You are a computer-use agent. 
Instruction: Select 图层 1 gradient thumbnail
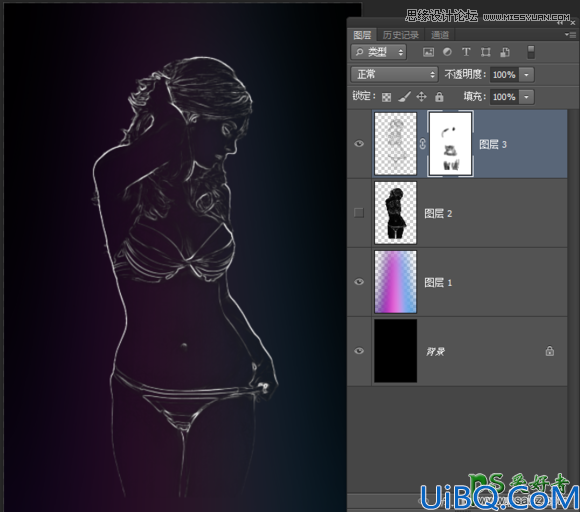[395, 282]
